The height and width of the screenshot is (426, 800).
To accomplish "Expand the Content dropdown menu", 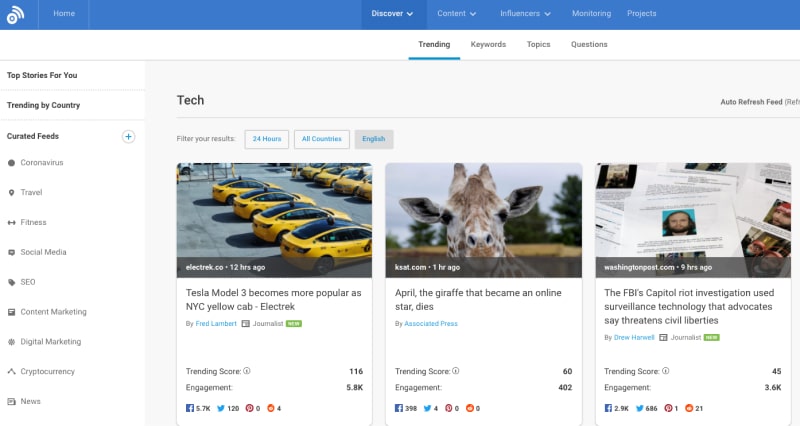I will pos(457,14).
